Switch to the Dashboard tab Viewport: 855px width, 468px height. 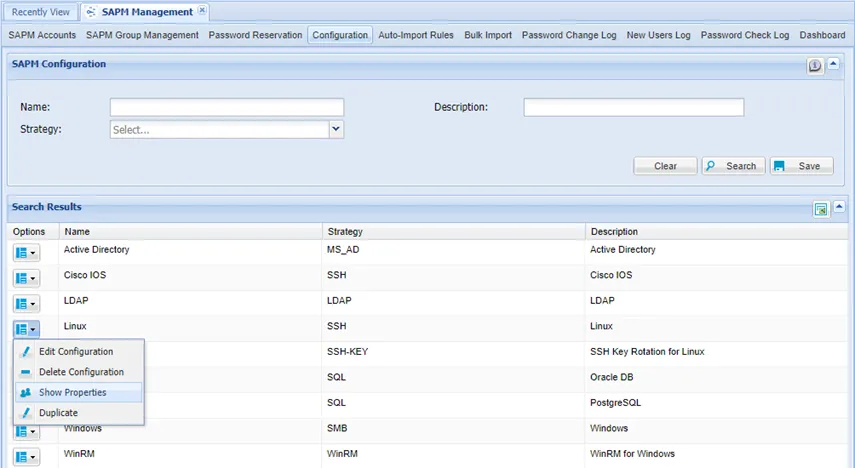822,35
